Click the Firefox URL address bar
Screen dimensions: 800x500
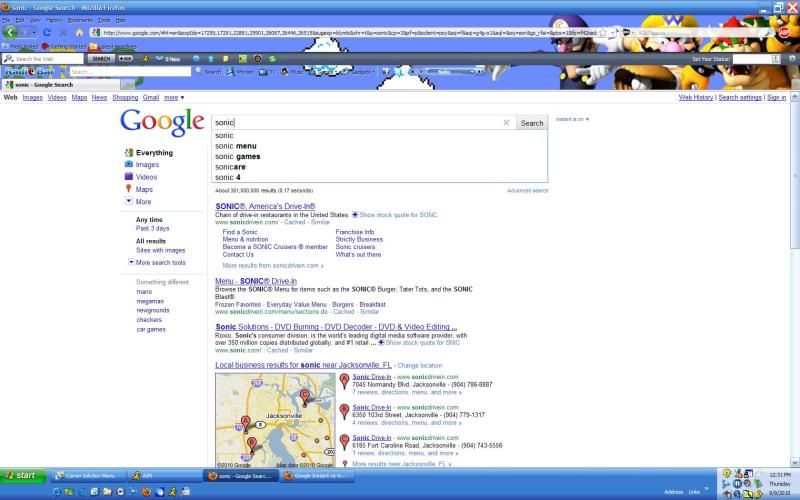coord(348,33)
